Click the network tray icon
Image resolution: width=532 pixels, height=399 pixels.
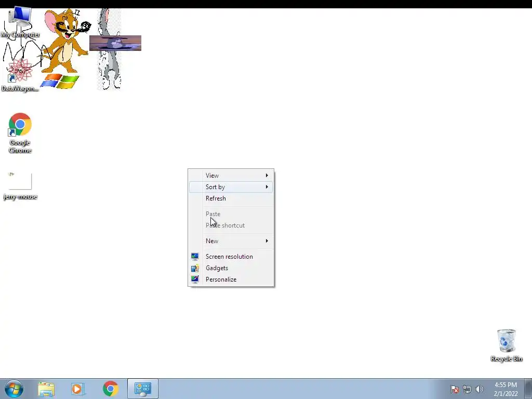[467, 389]
